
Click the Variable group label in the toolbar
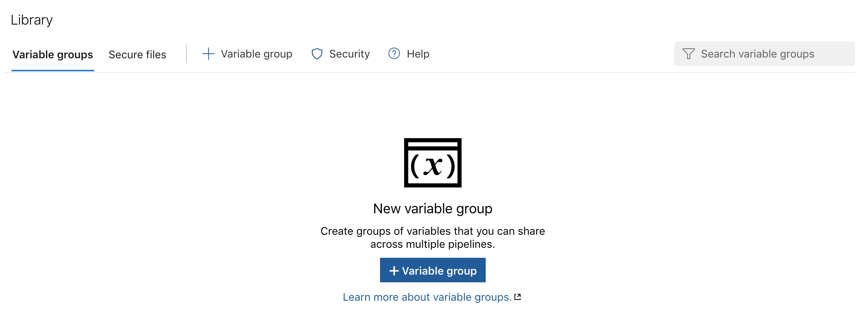(x=257, y=54)
